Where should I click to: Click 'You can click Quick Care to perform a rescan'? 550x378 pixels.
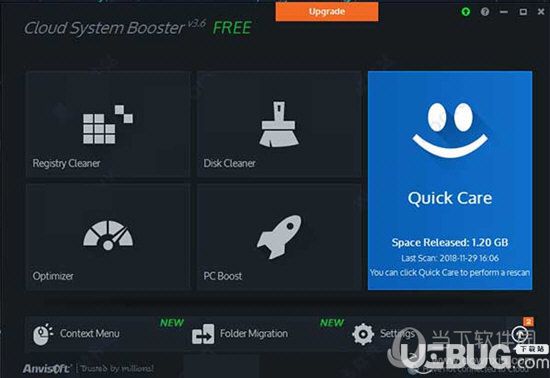click(x=450, y=273)
